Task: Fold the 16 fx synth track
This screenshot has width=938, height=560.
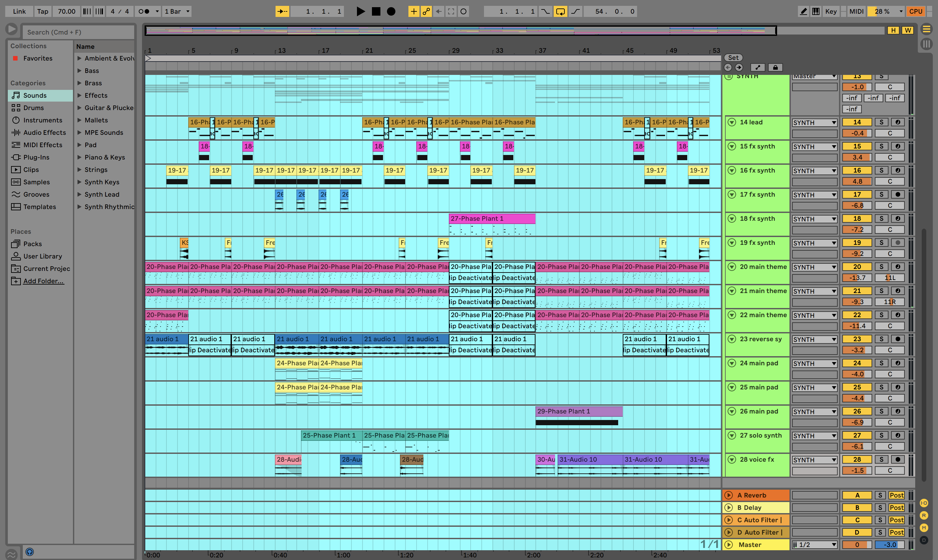Action: pyautogui.click(x=732, y=171)
